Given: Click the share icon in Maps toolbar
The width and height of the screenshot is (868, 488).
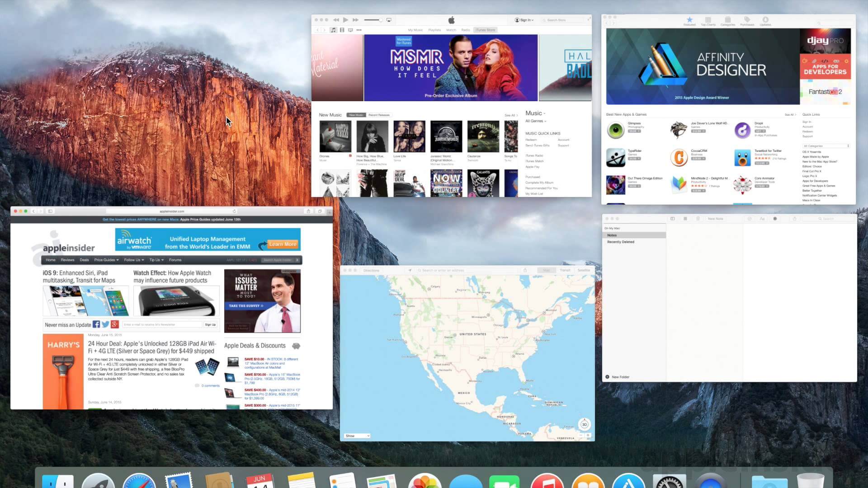Looking at the screenshot, I should click(x=525, y=270).
